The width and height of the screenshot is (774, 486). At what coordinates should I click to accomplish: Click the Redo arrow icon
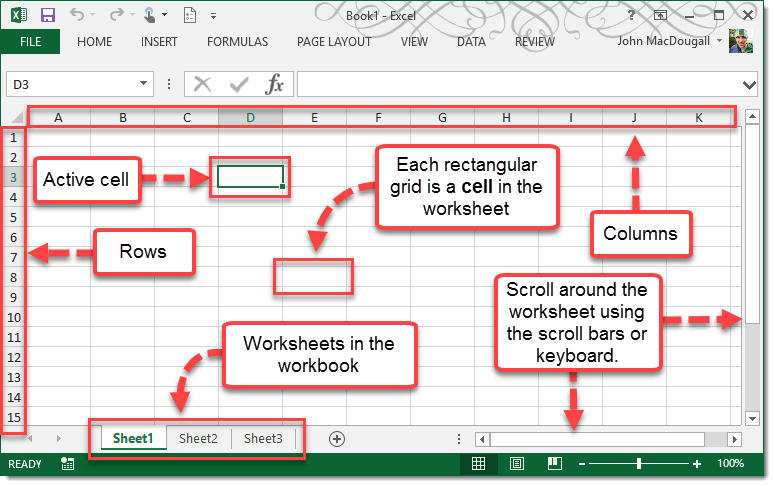click(x=116, y=15)
